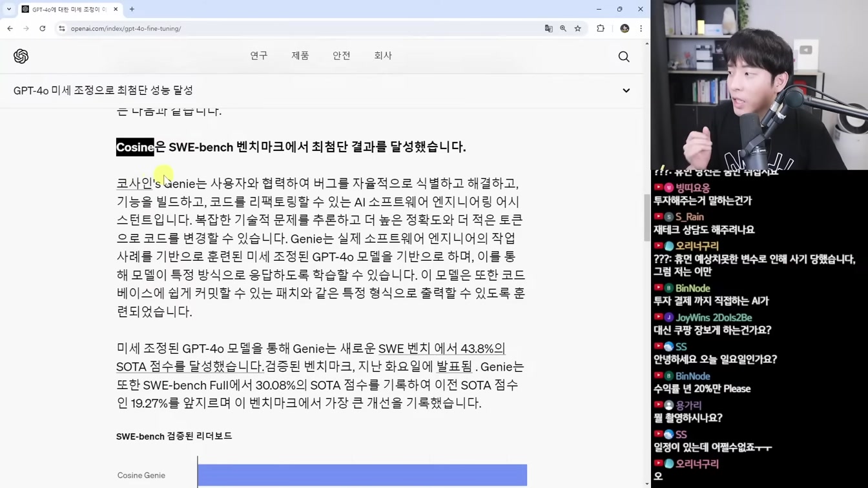Click the browser back arrow
Screen dimensions: 868x488
tap(10, 28)
